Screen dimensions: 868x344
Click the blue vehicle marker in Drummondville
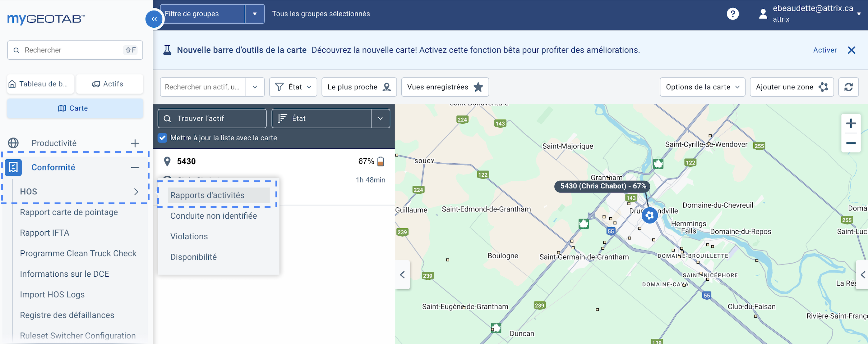[649, 215]
